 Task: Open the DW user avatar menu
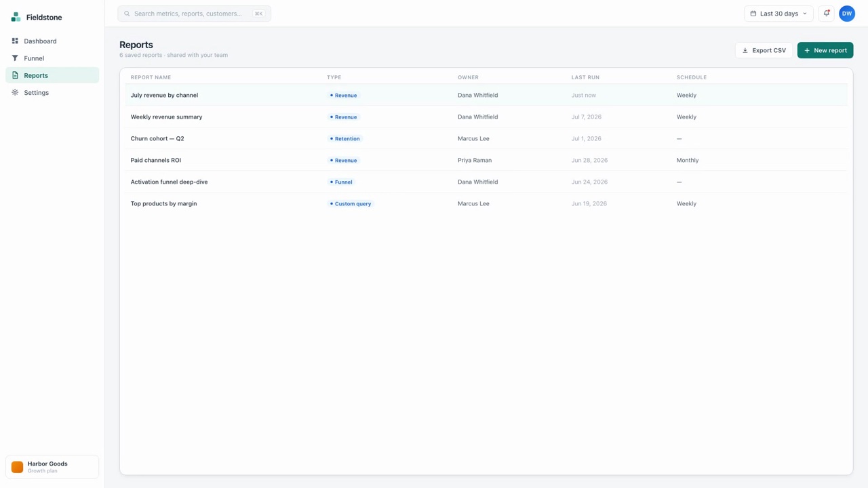[x=847, y=14]
